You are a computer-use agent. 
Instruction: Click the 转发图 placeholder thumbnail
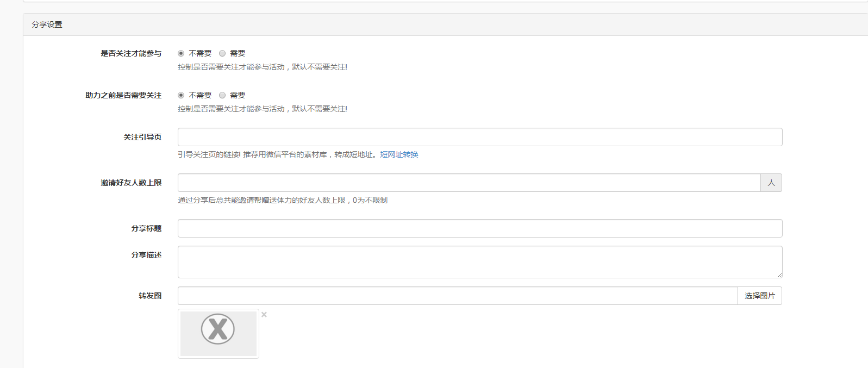(x=218, y=334)
